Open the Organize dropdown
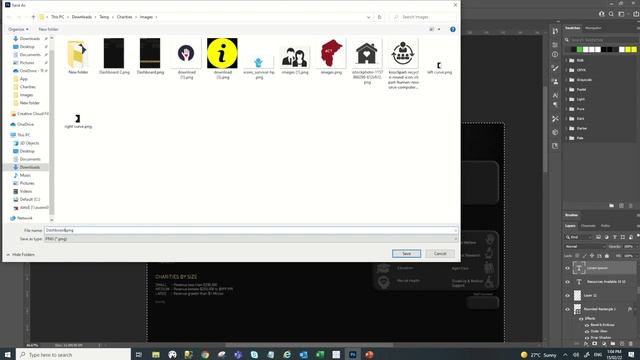Screen dimensions: 640x360 tap(18, 29)
